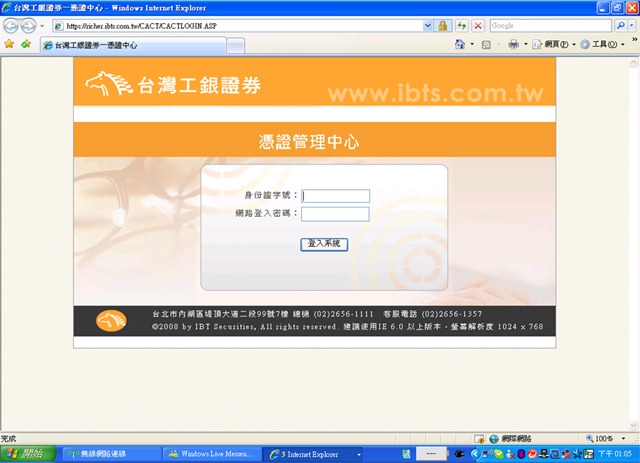Expand the zoom level dropdown arrow
Image resolution: width=640 pixels, height=463 pixels.
pos(623,439)
